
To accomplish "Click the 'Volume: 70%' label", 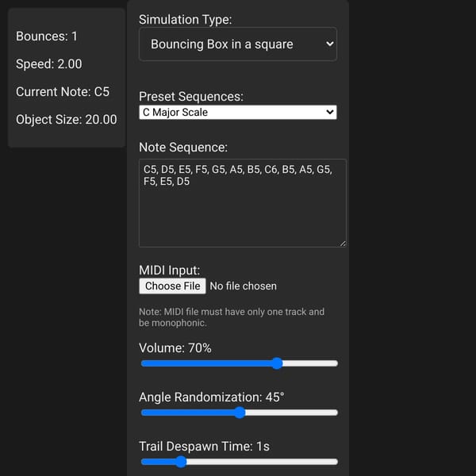I will [x=175, y=348].
